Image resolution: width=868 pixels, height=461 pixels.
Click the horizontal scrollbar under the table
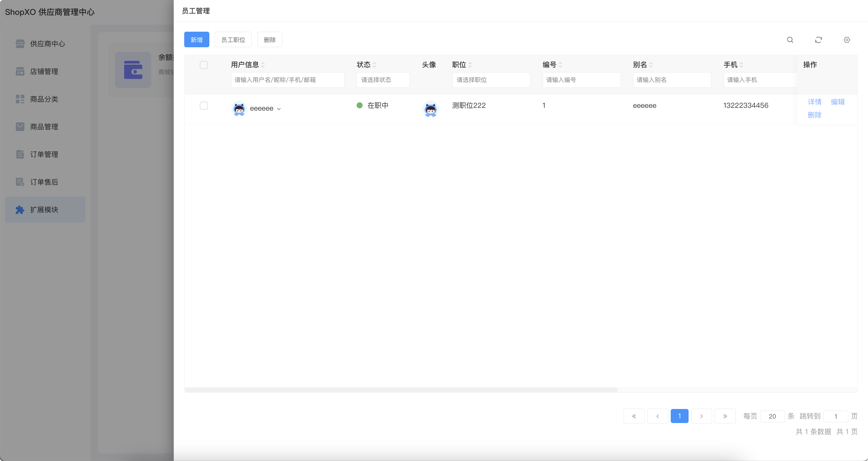[x=401, y=390]
